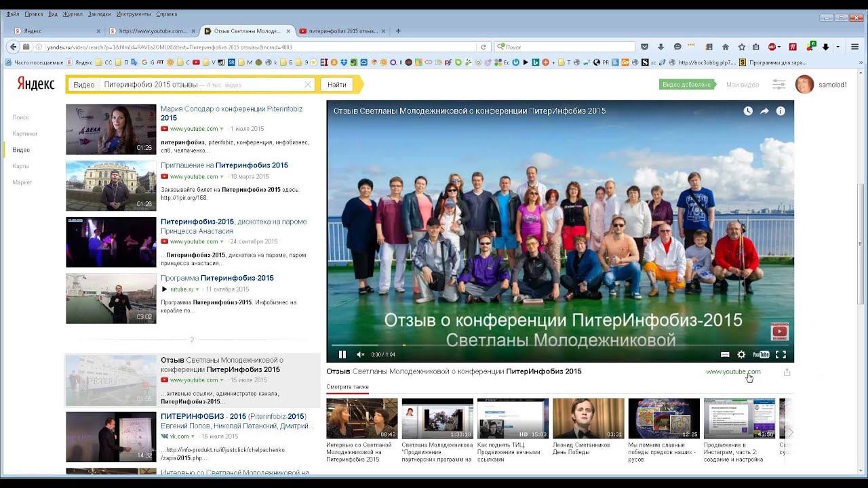Image resolution: width=868 pixels, height=488 pixels.
Task: Open the video info icon
Action: (781, 111)
